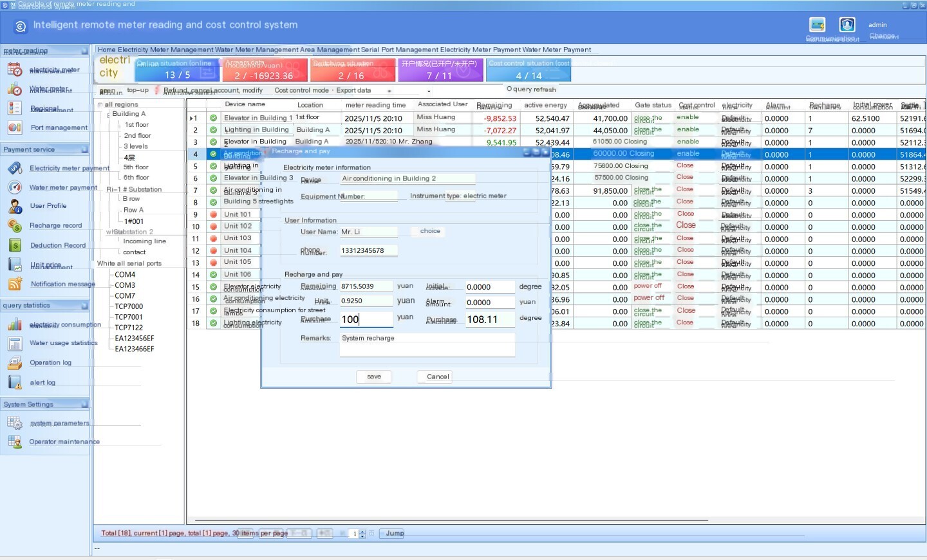Click the Operation log icon
This screenshot has height=560, width=927.
point(15,362)
